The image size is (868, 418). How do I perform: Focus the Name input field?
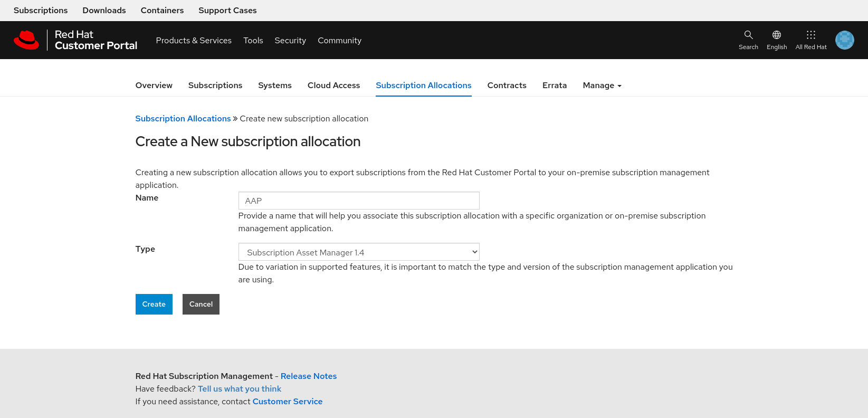coord(359,201)
